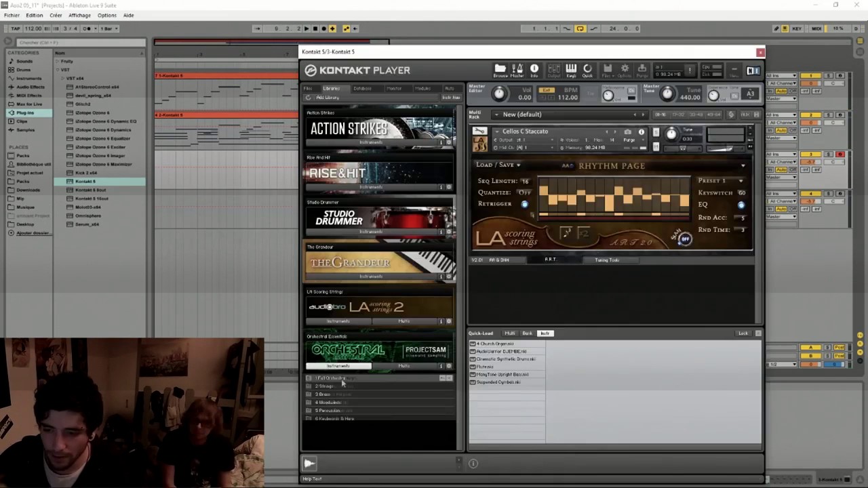Viewport: 868px width, 488px height.
Task: Click the Add Library button
Action: pos(327,98)
